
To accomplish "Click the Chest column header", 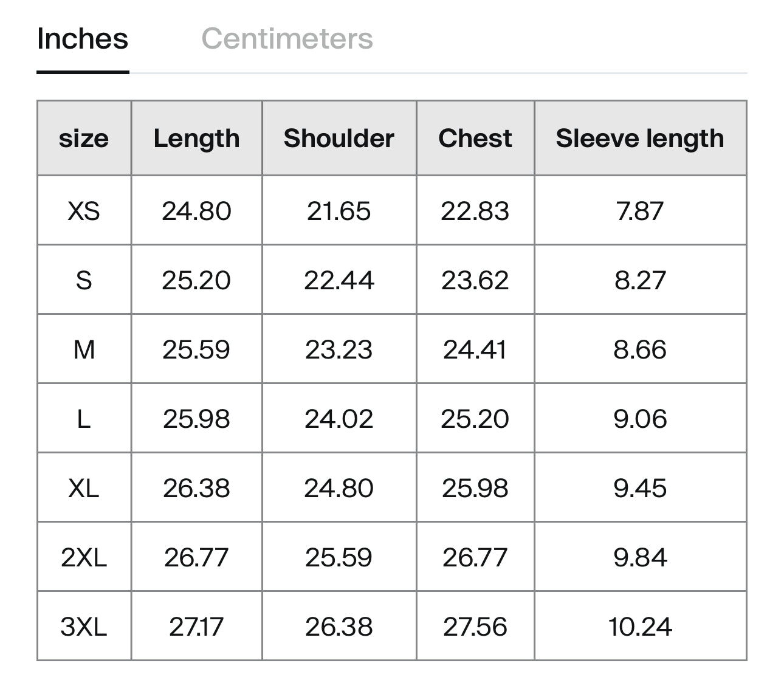I will point(475,139).
